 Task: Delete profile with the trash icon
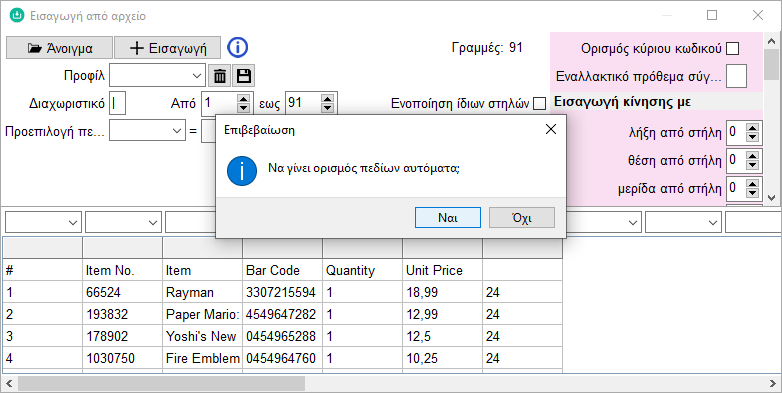point(220,76)
